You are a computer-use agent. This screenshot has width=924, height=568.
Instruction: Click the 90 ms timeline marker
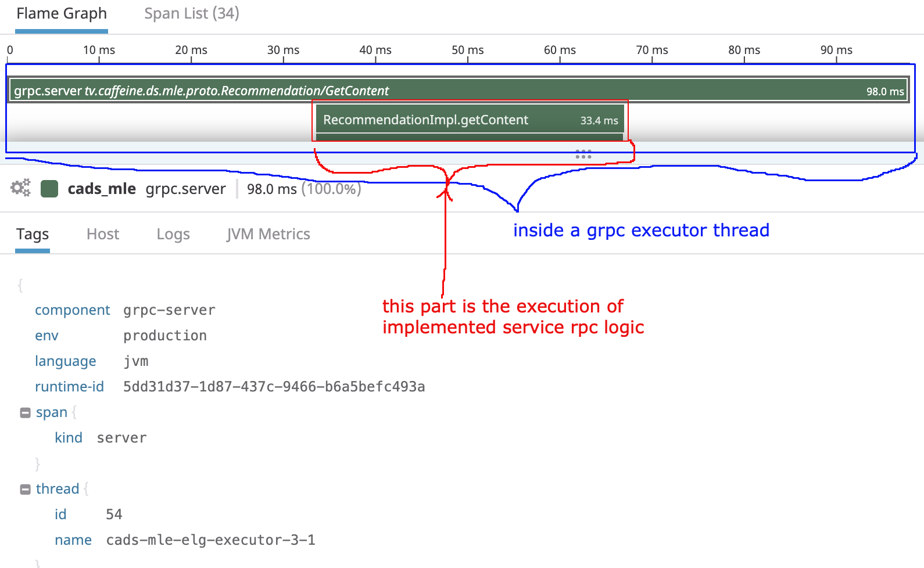pyautogui.click(x=836, y=50)
